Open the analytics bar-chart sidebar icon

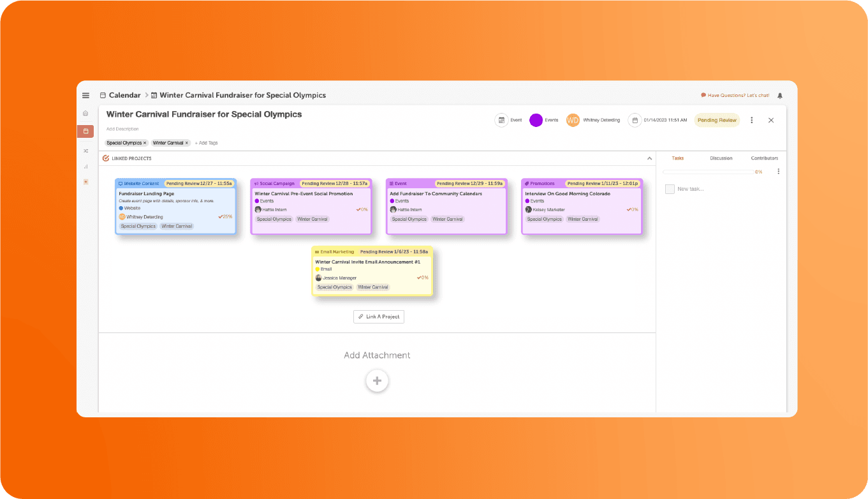click(85, 167)
